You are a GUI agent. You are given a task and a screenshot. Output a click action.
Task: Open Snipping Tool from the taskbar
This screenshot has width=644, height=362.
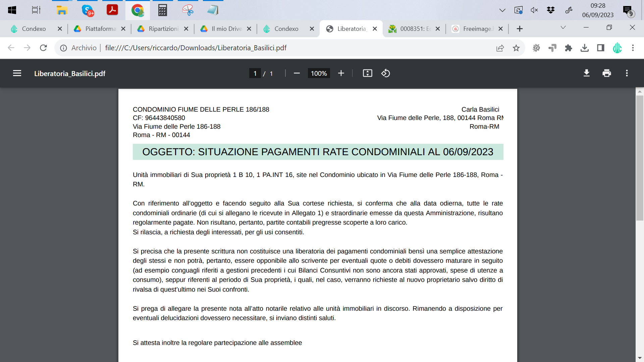[x=188, y=10]
